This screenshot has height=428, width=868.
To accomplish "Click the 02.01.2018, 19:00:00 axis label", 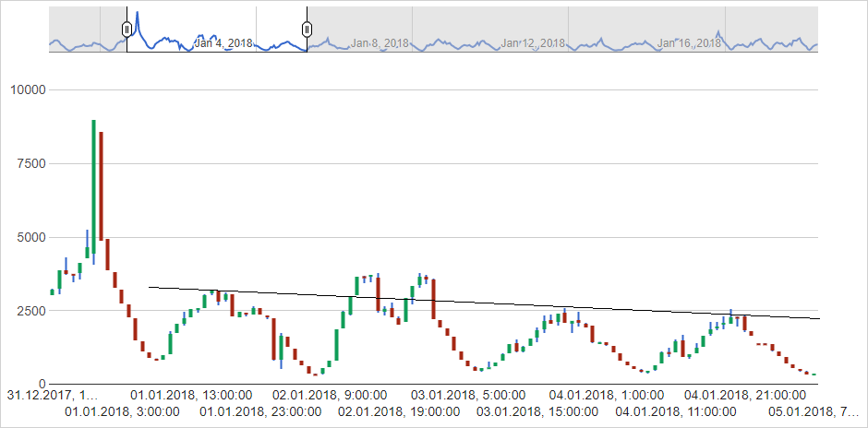I will coord(399,412).
